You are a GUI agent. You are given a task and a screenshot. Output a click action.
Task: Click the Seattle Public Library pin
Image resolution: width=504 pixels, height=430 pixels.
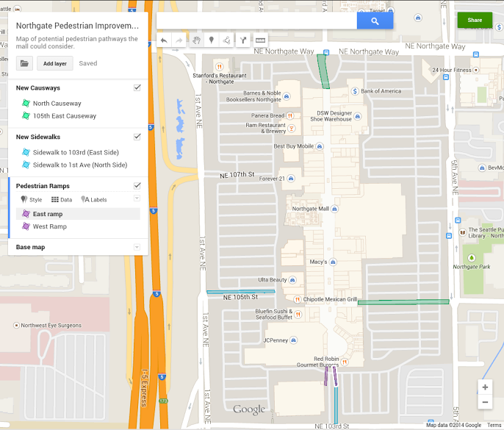coord(463,232)
